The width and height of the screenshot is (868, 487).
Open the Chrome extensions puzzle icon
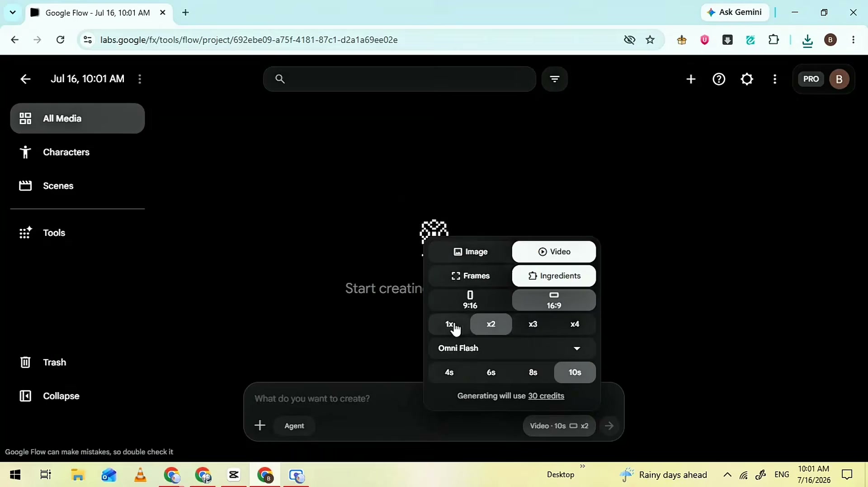pos(774,40)
